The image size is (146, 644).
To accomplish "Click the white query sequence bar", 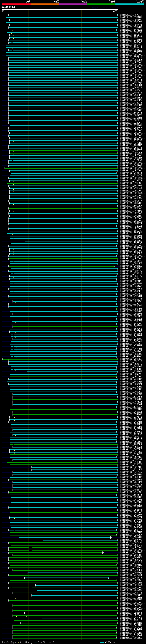I will 60,10.
